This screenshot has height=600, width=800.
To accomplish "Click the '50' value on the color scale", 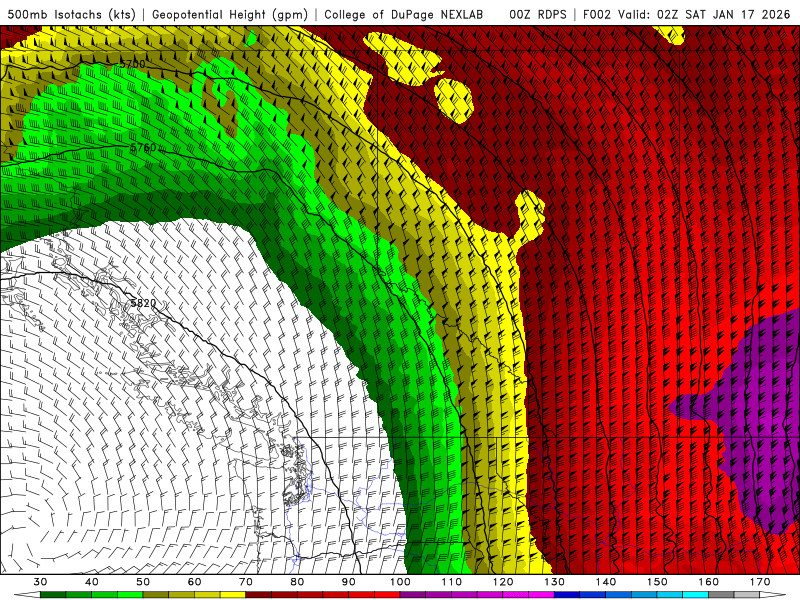I will click(143, 582).
